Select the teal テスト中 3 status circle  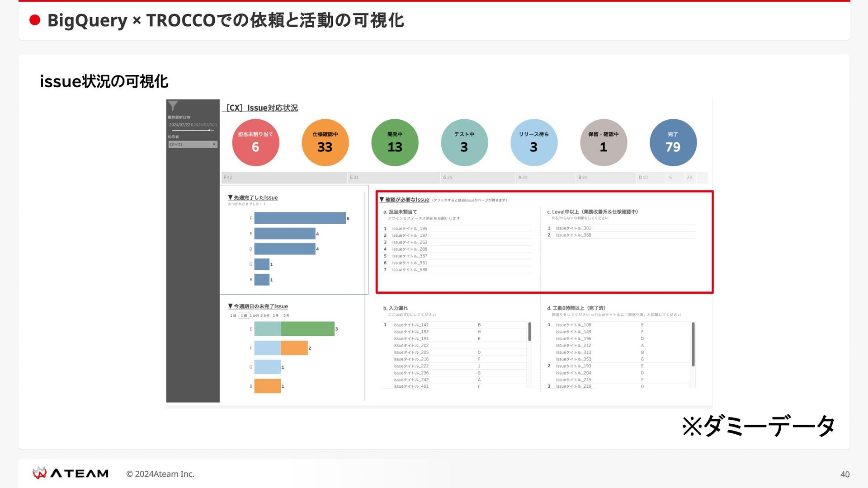[464, 142]
